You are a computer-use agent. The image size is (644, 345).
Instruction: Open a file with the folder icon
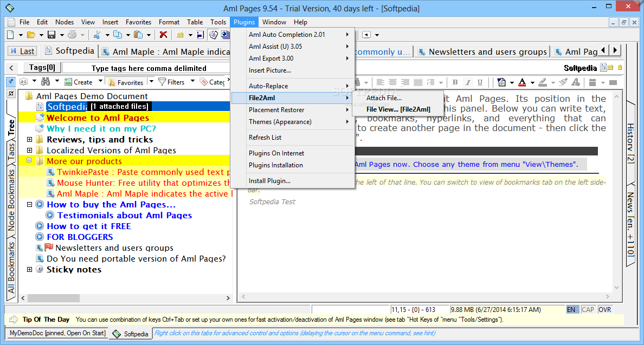coord(31,35)
